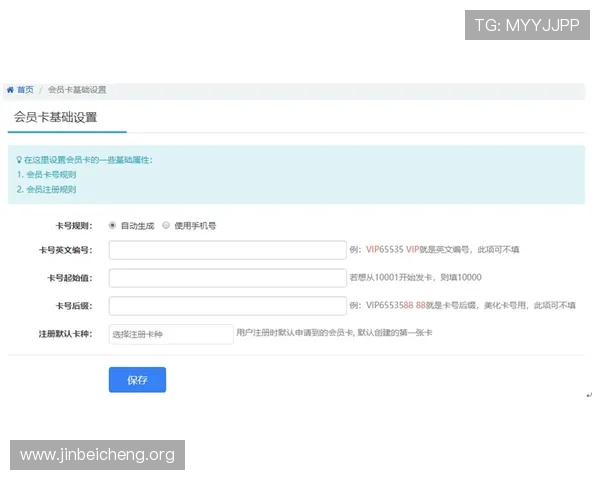Open the 首页 breadcrumb link
Image resolution: width=600 pixels, height=480 pixels.
pos(25,90)
